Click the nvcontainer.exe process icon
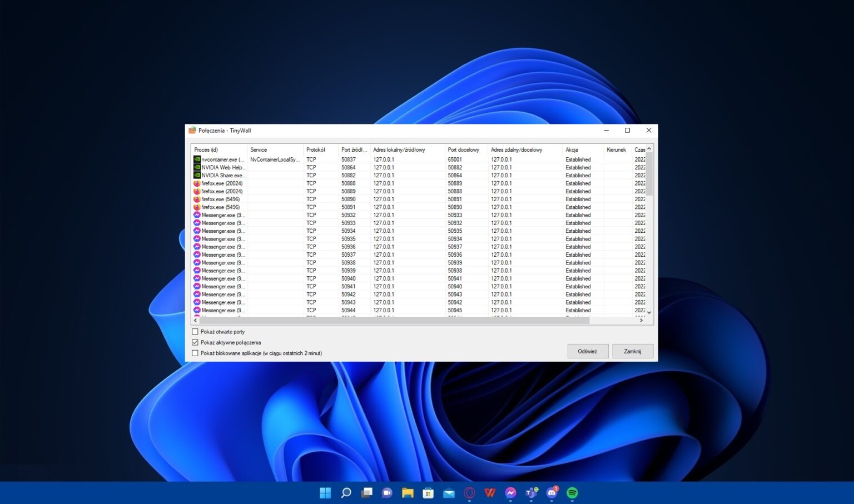854x504 pixels. click(x=197, y=159)
